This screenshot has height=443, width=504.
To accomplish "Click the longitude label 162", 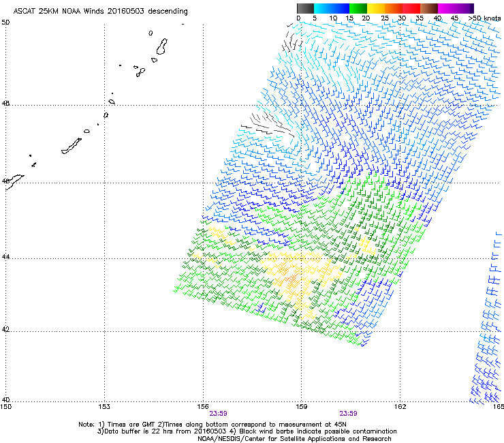I will tap(400, 407).
